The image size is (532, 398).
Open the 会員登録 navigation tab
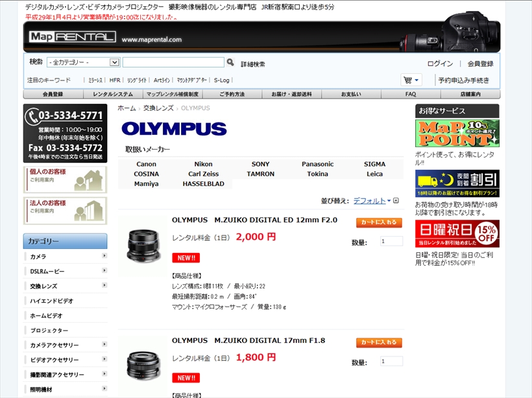pyautogui.click(x=53, y=94)
